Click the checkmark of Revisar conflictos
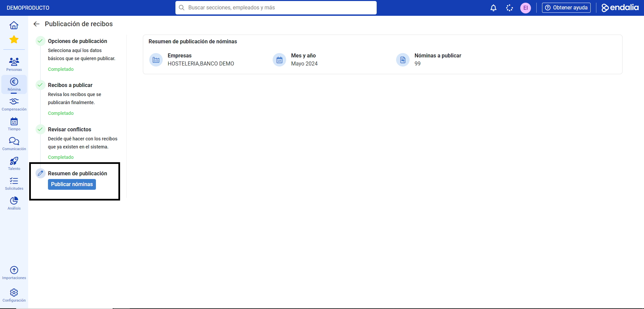Screen dimensions: 644x309 (x=40, y=129)
